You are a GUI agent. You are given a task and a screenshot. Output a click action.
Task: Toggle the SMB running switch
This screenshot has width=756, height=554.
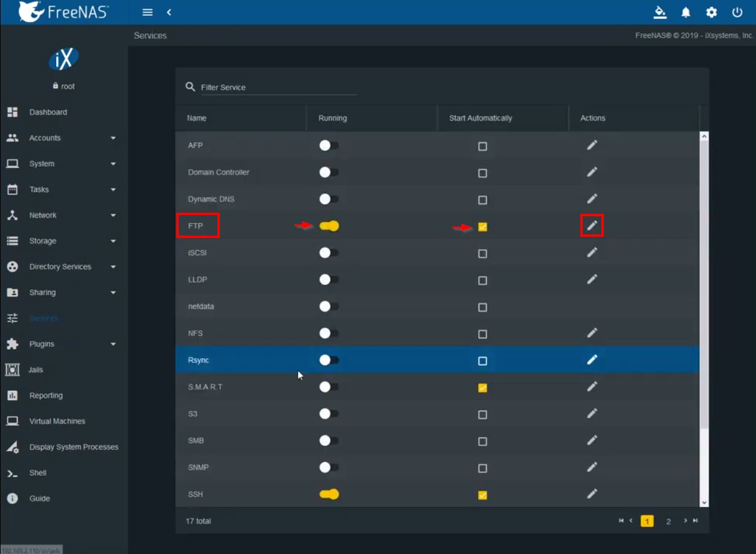click(329, 440)
